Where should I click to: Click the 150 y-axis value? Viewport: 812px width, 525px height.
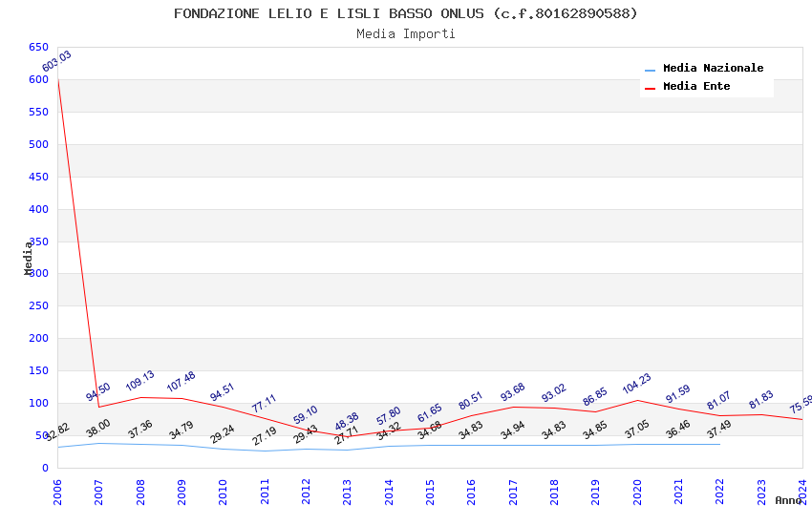click(x=39, y=371)
